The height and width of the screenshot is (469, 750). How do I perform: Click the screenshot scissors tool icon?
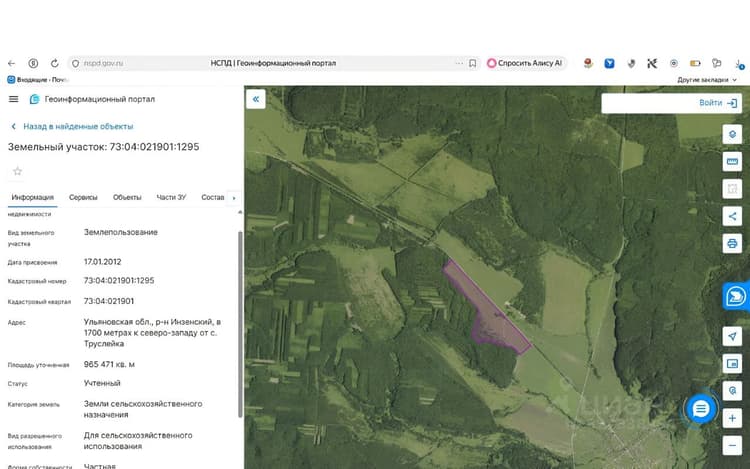pyautogui.click(x=652, y=63)
